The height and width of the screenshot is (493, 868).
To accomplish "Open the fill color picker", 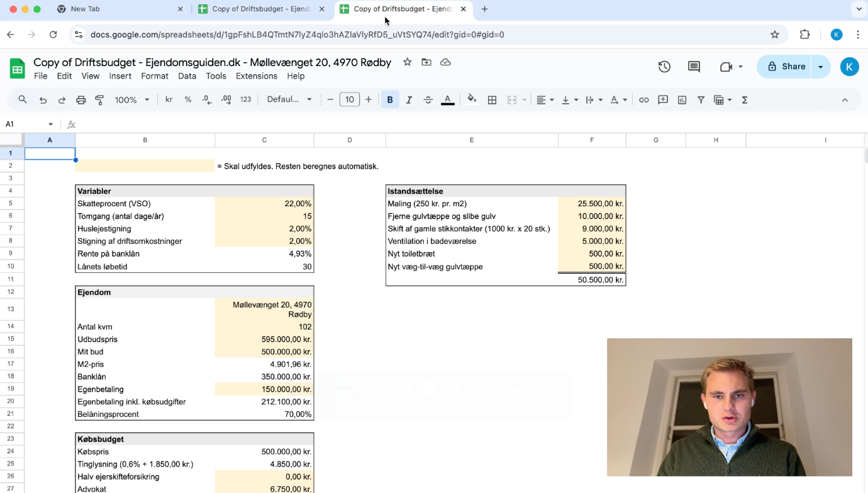I will coord(472,100).
